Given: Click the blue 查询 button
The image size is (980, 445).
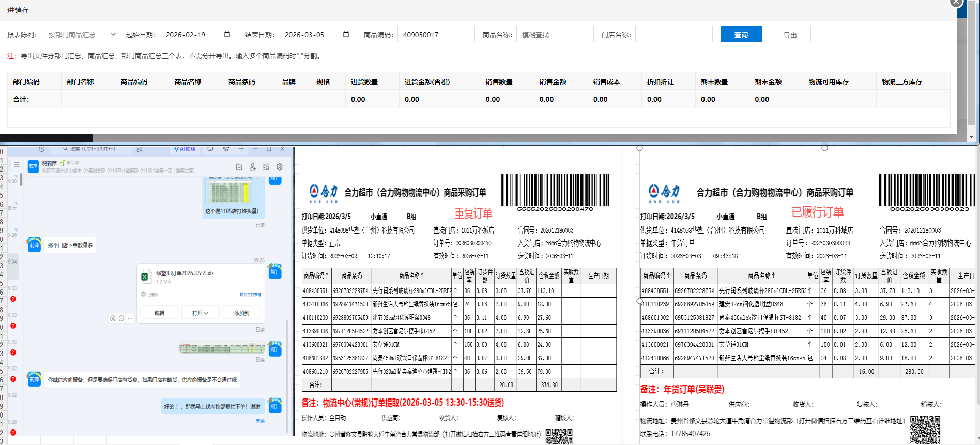Looking at the screenshot, I should (741, 35).
